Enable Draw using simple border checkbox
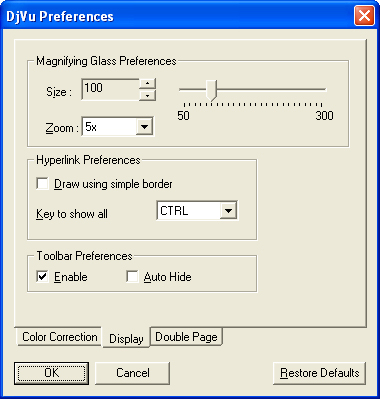 (x=42, y=184)
